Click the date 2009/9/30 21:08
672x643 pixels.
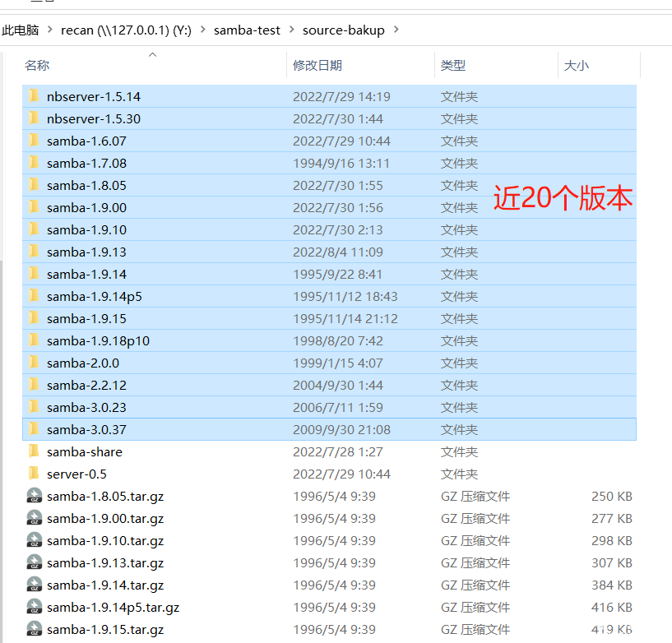pyautogui.click(x=341, y=430)
